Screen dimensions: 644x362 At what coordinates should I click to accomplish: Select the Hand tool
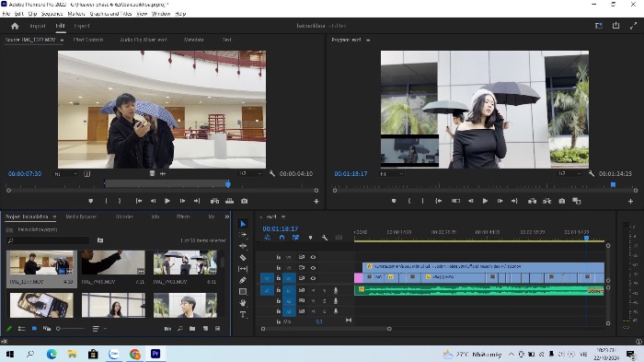click(243, 303)
